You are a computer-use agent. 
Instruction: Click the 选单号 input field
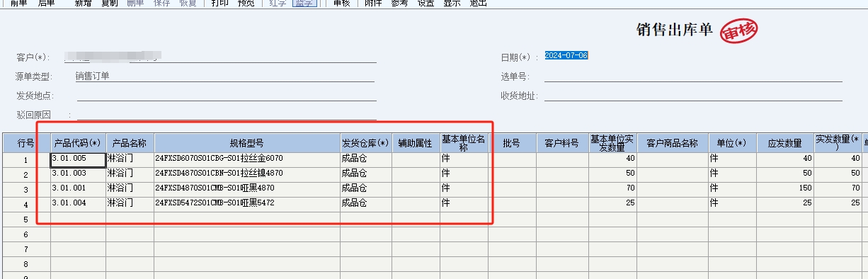click(693, 76)
